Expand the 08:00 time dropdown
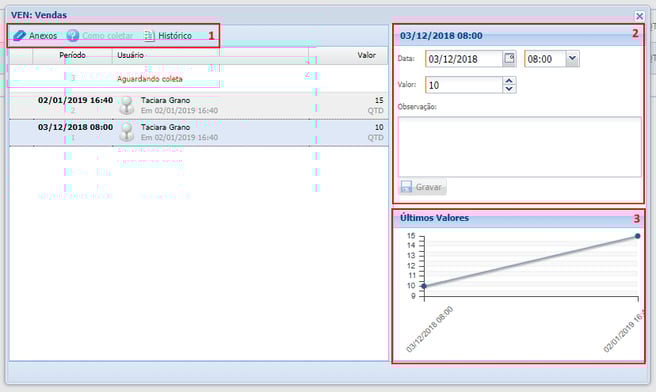The image size is (656, 392). coord(572,59)
